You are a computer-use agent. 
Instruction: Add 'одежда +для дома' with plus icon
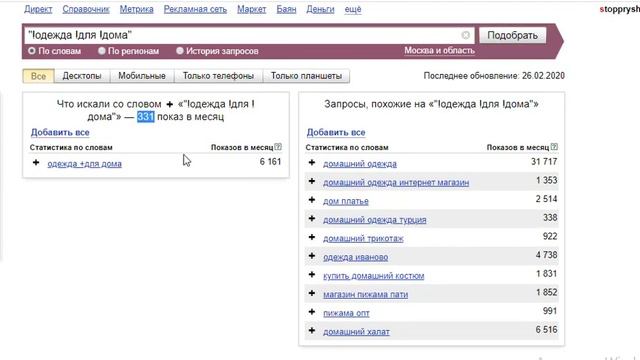(x=36, y=162)
